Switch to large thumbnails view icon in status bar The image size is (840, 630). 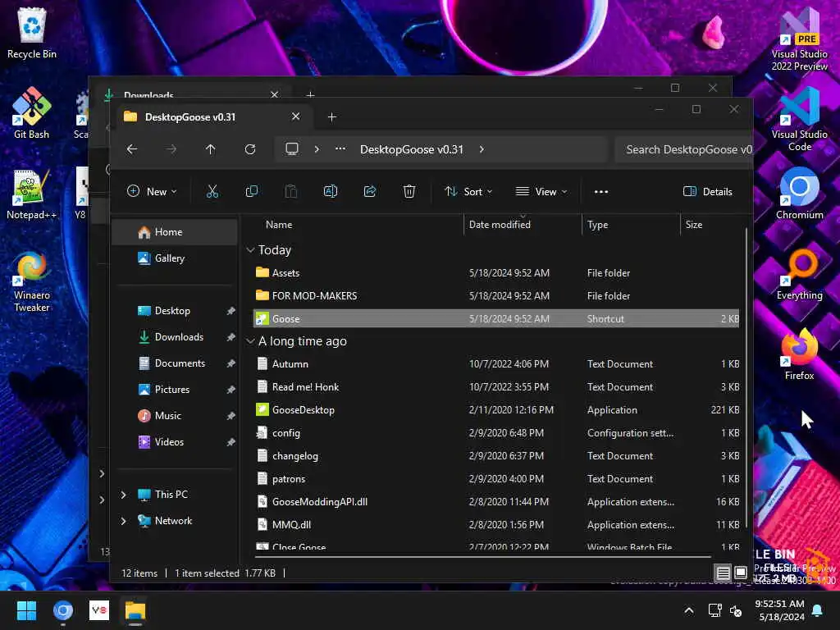(x=741, y=573)
